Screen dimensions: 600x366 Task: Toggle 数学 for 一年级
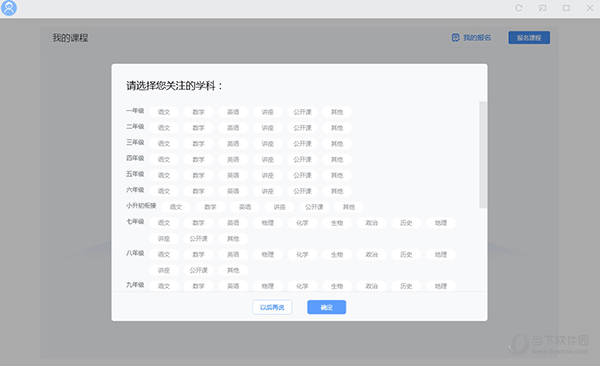coord(198,112)
